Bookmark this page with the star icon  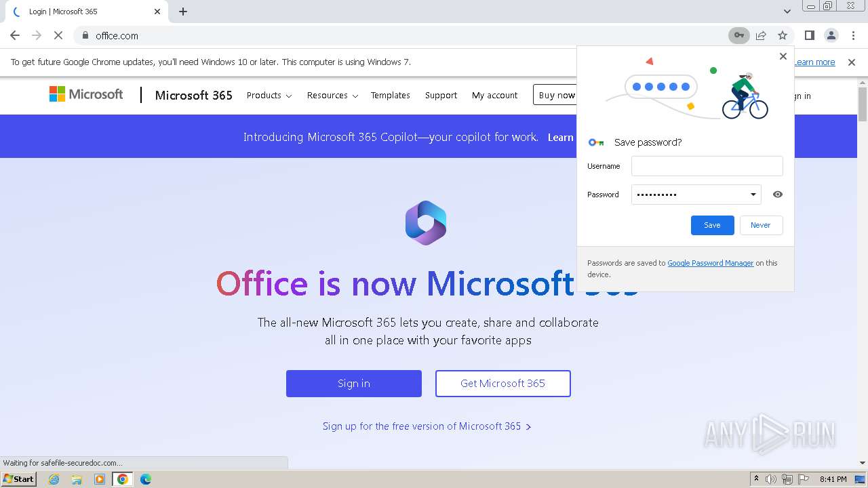coord(783,35)
